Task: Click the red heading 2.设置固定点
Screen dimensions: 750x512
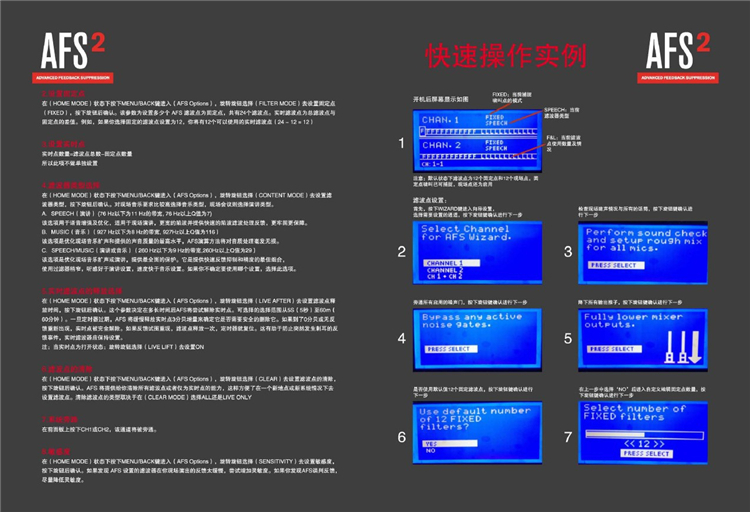Action: tap(64, 94)
